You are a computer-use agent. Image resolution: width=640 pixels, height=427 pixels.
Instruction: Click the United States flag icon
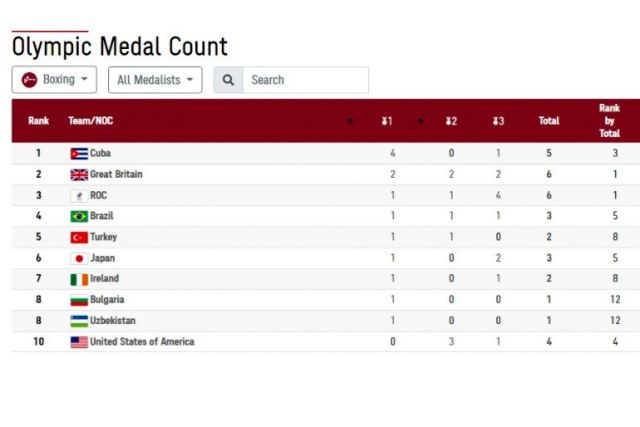click(79, 342)
